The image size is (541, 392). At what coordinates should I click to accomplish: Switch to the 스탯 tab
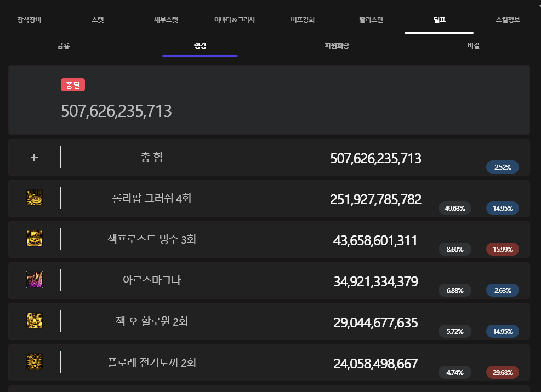(98, 20)
